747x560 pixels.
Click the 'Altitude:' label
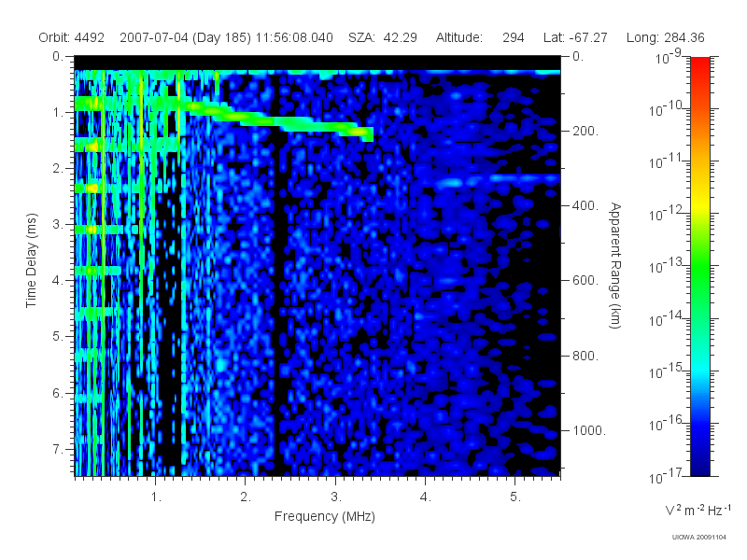point(458,37)
